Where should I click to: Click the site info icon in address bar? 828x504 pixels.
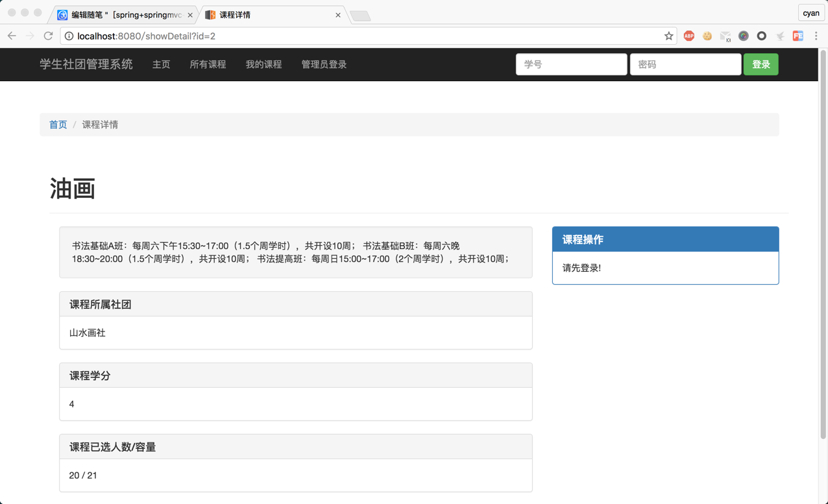coord(70,36)
